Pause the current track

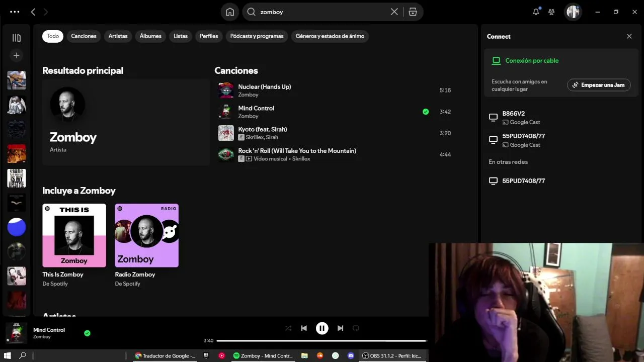click(x=322, y=328)
